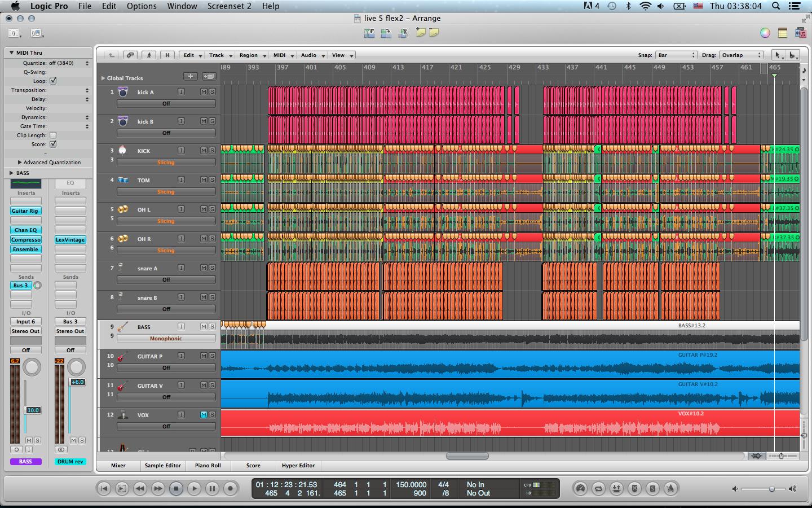The width and height of the screenshot is (812, 508).
Task: Click the add new track plus button
Action: (191, 77)
